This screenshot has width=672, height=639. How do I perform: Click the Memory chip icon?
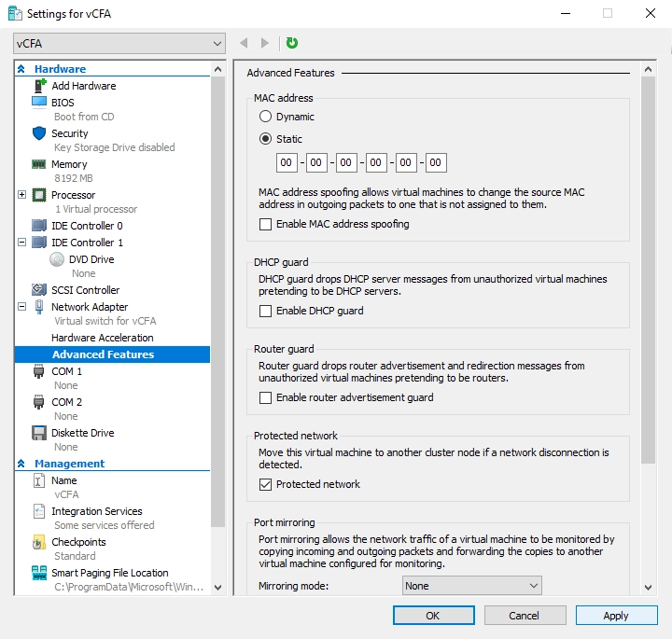click(39, 164)
